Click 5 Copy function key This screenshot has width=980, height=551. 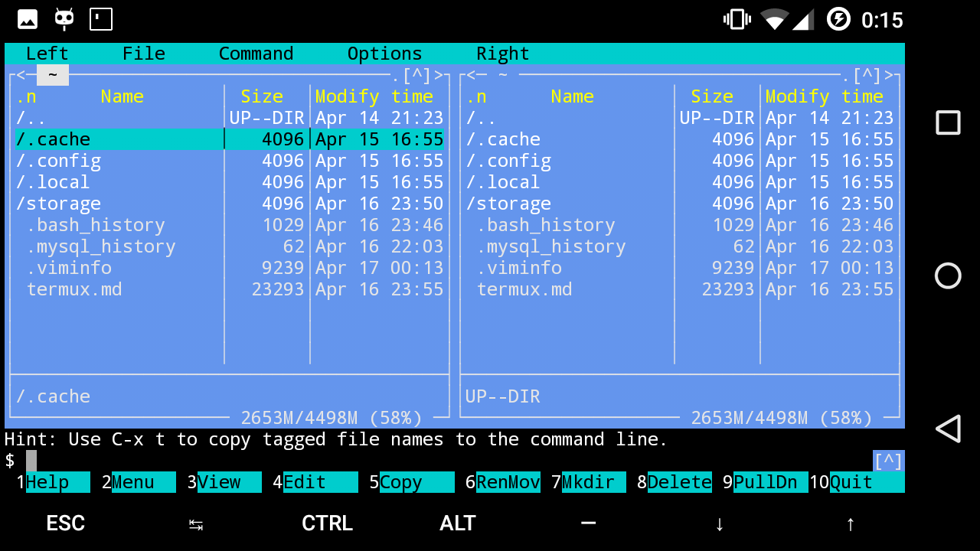point(411,482)
